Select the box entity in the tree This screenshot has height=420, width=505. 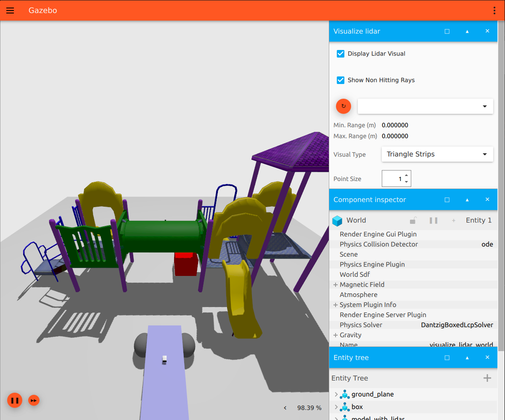click(x=357, y=407)
